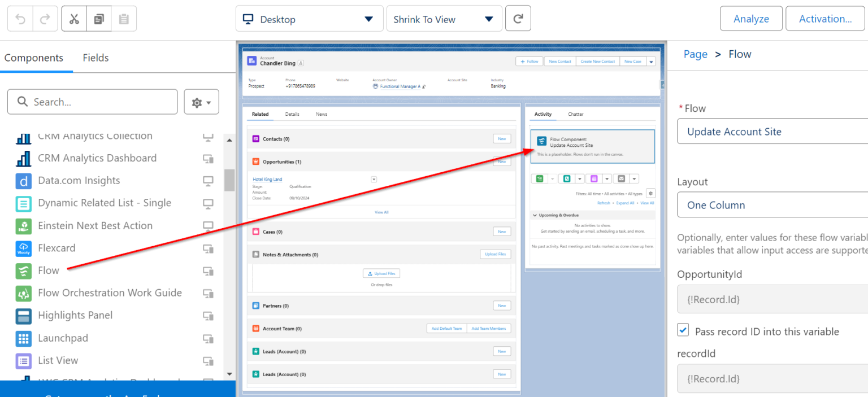
Task: Select the Flow component icon
Action: [x=23, y=271]
